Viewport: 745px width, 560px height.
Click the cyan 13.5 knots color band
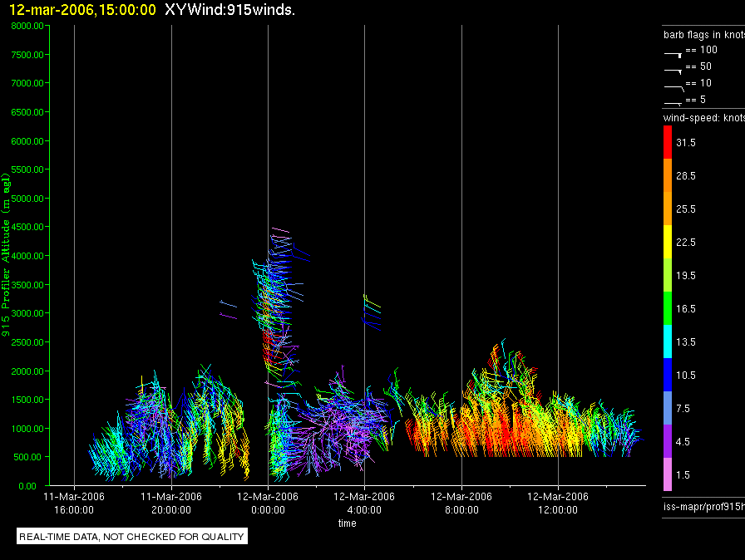(668, 341)
